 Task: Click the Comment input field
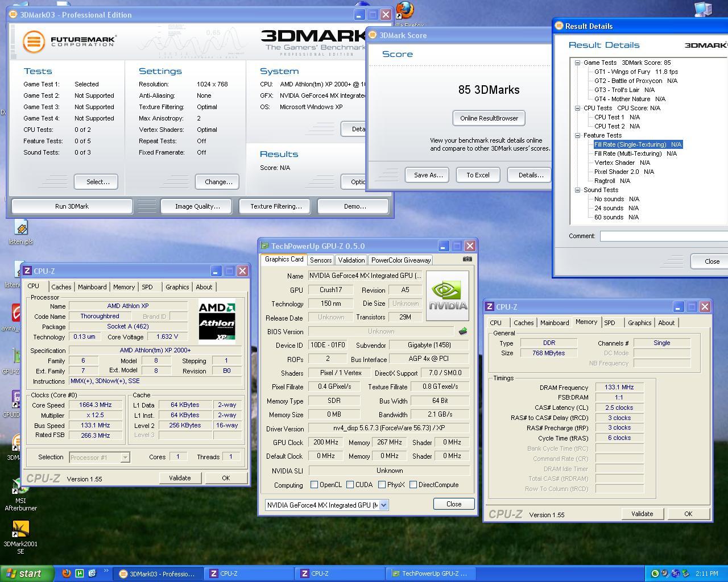(x=664, y=236)
